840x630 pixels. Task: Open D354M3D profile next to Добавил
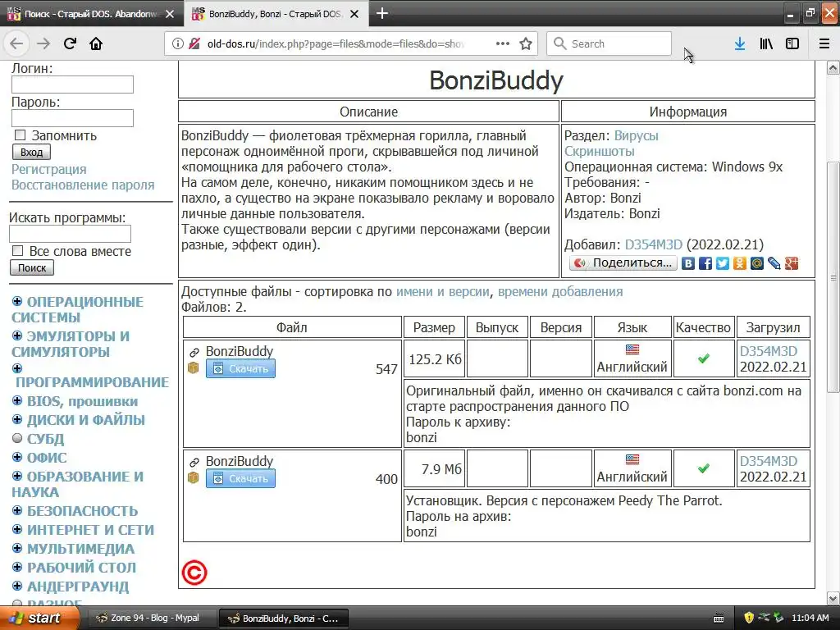coord(654,244)
